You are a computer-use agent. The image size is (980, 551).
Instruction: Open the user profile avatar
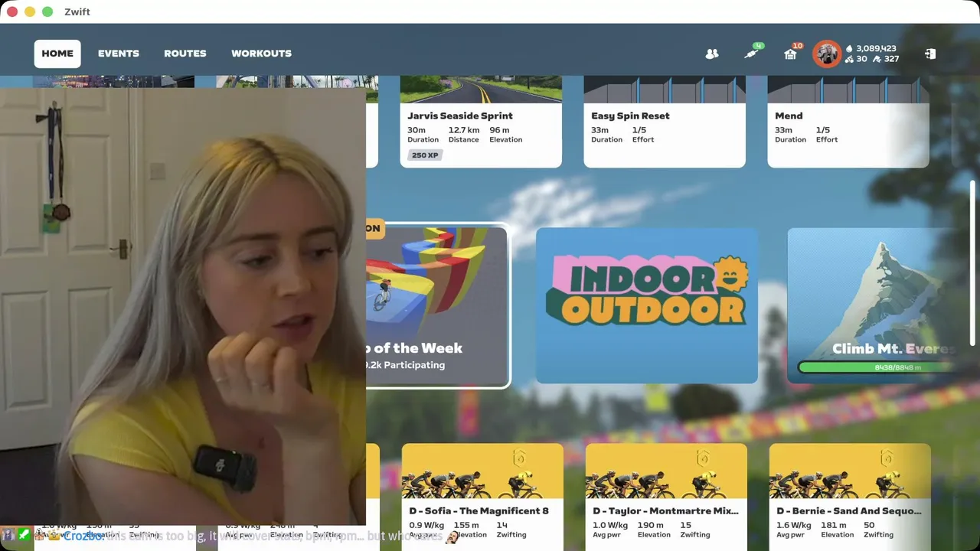pos(827,54)
